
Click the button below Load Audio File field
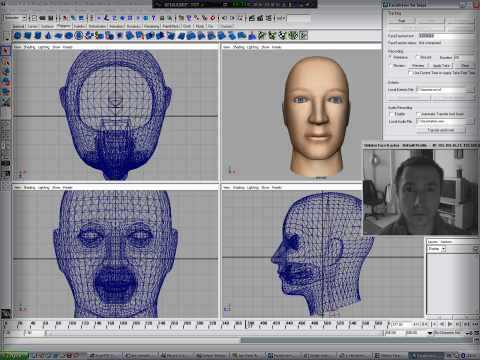(x=441, y=130)
